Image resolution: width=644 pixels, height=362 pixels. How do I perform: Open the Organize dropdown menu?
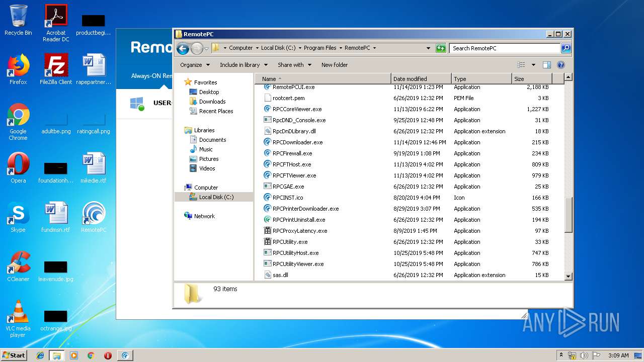pos(194,65)
